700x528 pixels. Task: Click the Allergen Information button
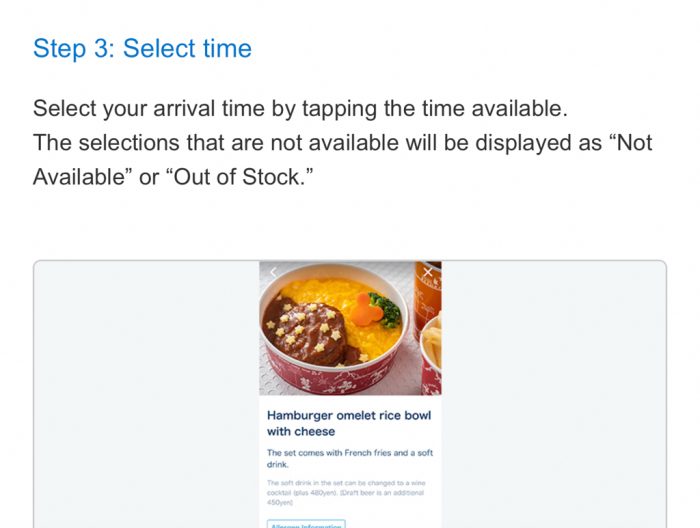pos(306,523)
